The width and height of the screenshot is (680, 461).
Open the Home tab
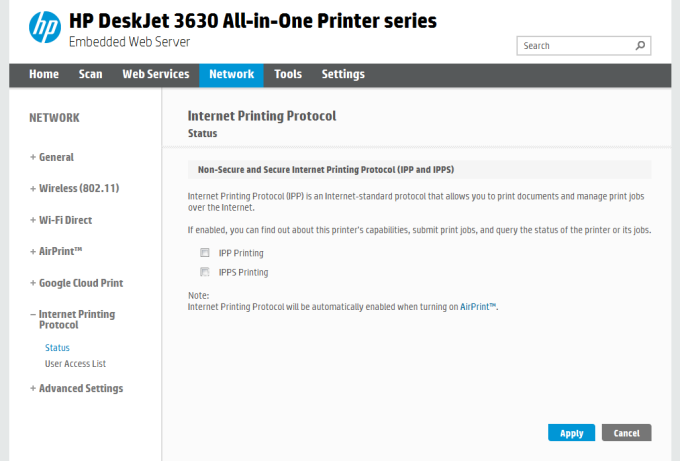click(44, 74)
